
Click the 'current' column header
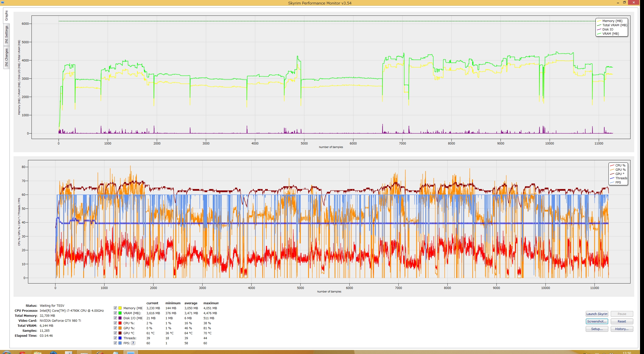152,303
